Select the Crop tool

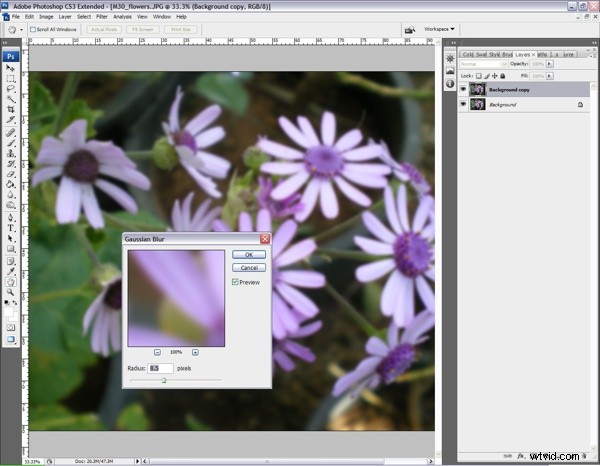(10, 109)
